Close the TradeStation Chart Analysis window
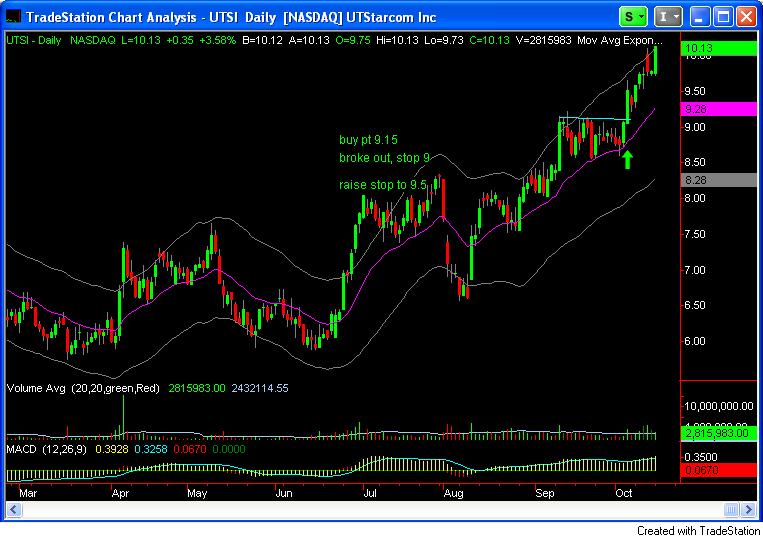 746,17
